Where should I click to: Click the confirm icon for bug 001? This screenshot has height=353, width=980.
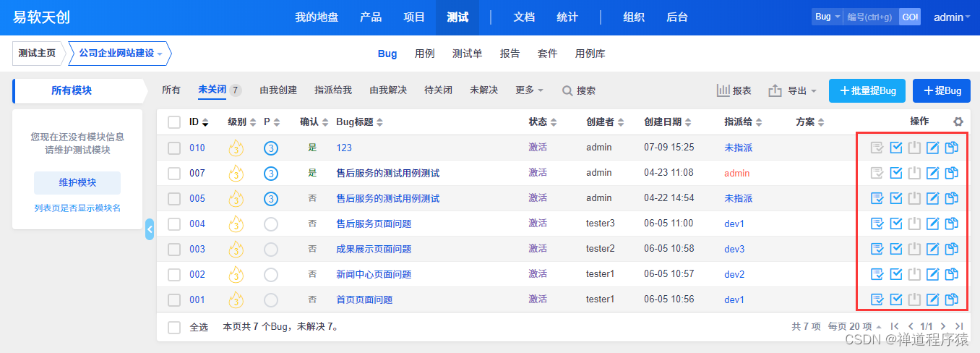coord(877,299)
